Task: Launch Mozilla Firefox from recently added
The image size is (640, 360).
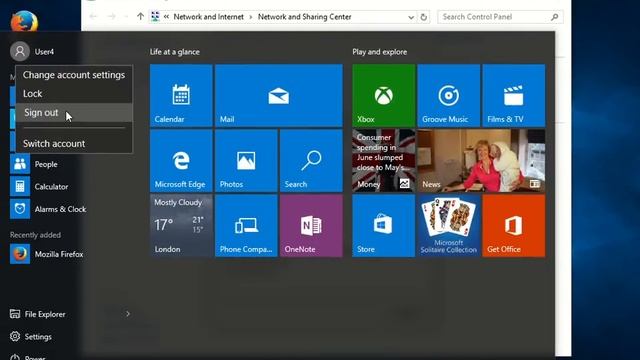Action: coord(47,254)
